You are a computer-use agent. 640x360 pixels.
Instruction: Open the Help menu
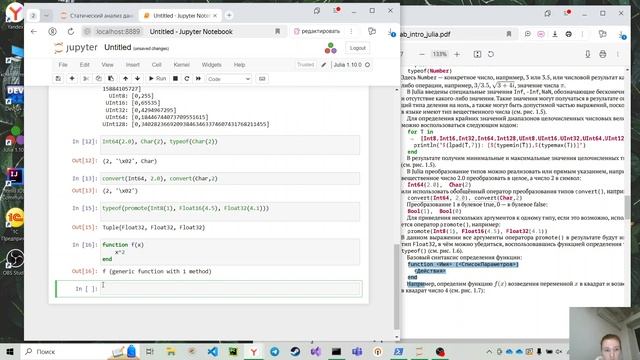click(x=239, y=65)
